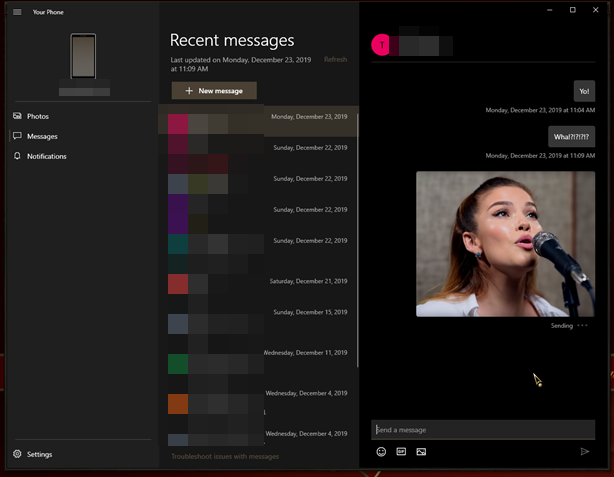The height and width of the screenshot is (477, 614).
Task: Click the Notifications bell icon
Action: [x=17, y=156]
